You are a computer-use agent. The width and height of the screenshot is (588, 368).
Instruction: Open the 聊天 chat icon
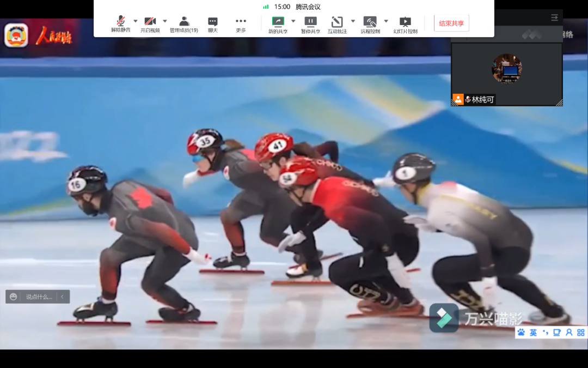[x=213, y=22]
